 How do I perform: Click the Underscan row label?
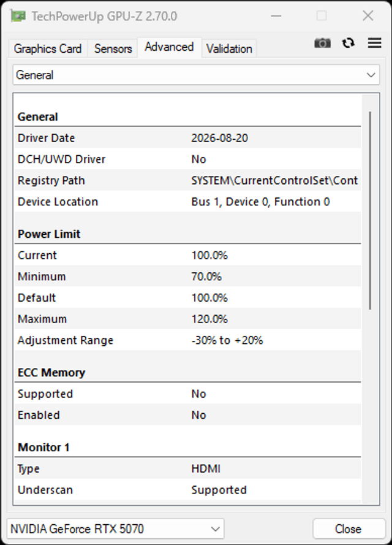45,490
